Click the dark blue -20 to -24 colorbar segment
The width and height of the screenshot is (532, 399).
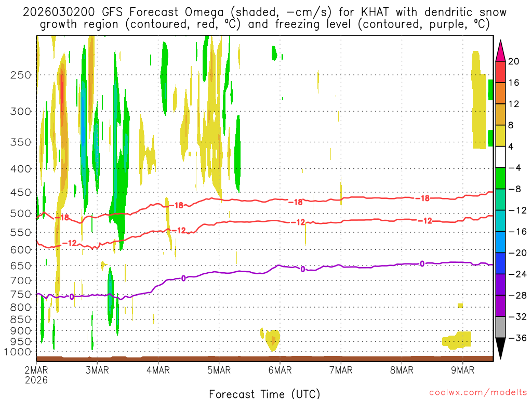coord(500,263)
